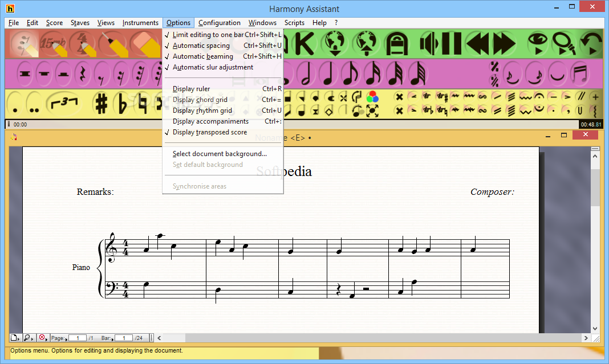Select the fermata ornament

(539, 97)
